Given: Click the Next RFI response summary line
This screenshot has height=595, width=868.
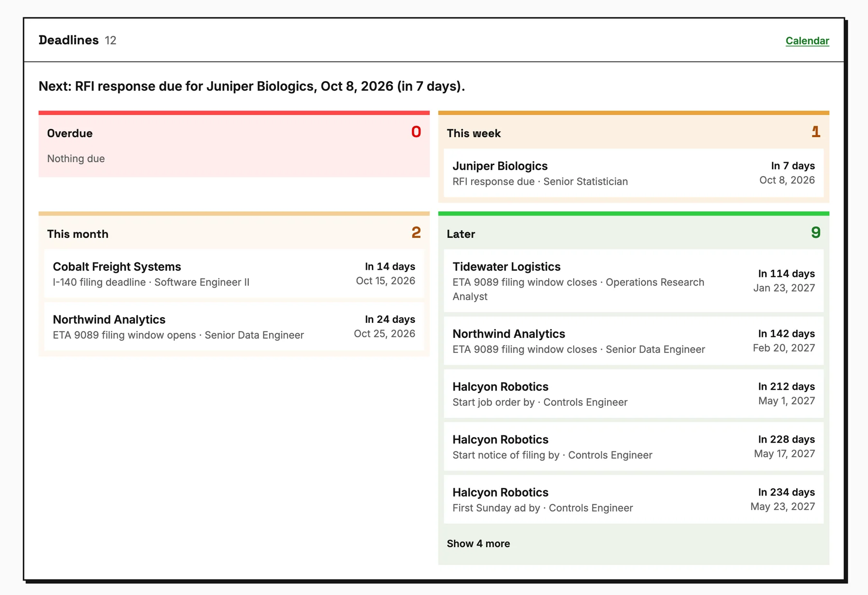Looking at the screenshot, I should pyautogui.click(x=252, y=86).
